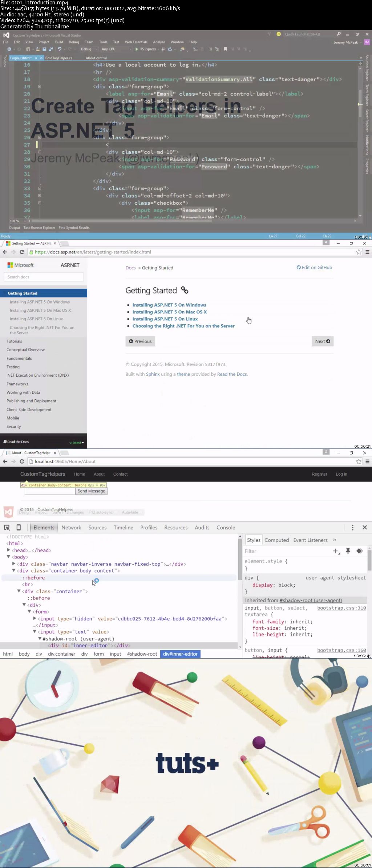Click the Previous button on docs page
Image resolution: width=372 pixels, height=868 pixels.
point(140,341)
